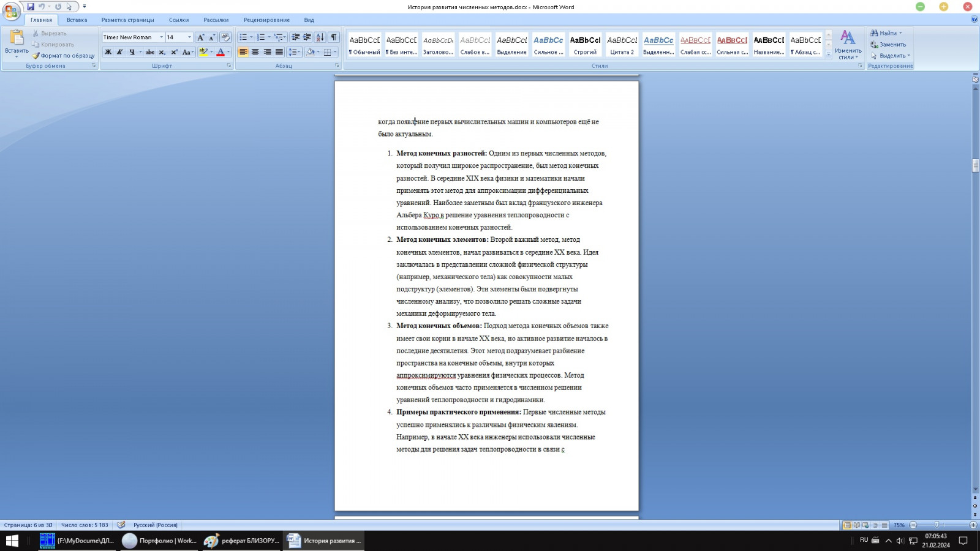Toggle show paragraph marks (¶)

[x=334, y=37]
